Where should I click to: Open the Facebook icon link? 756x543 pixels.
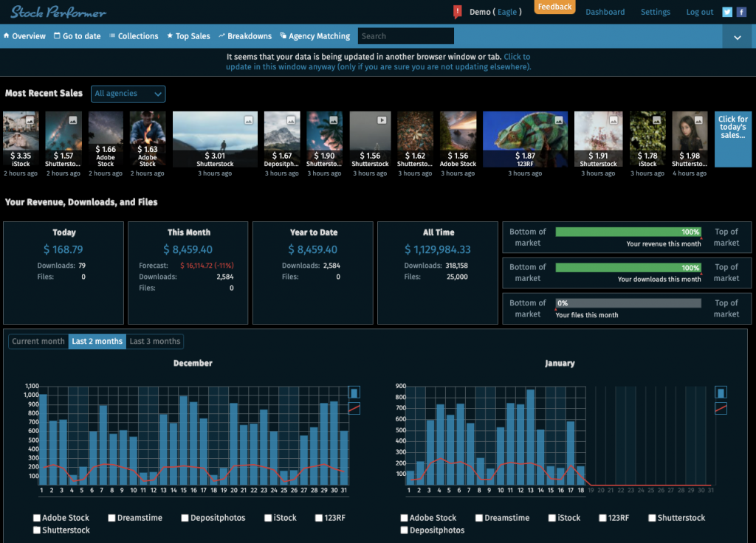point(741,12)
